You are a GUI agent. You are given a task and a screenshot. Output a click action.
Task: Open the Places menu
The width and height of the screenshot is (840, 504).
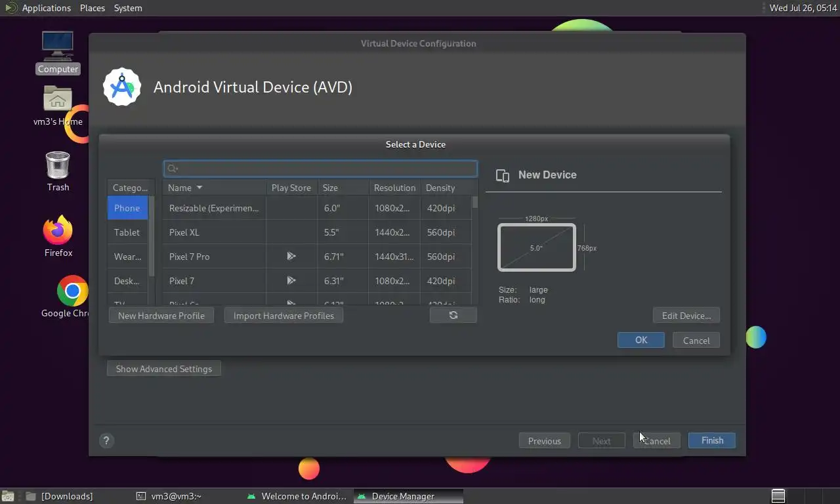(x=93, y=8)
